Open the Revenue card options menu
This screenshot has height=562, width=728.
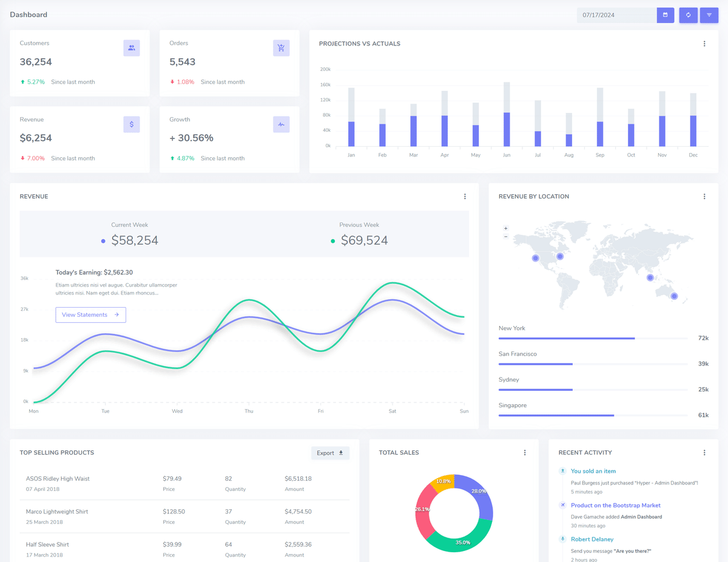click(x=465, y=197)
